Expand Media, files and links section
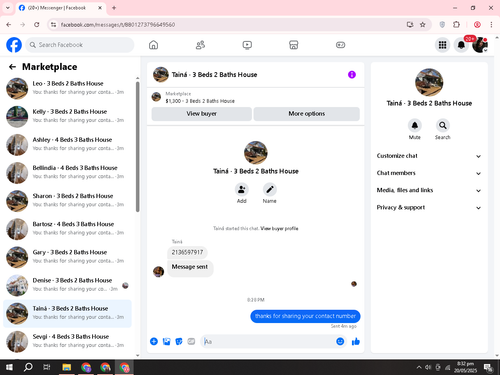The width and height of the screenshot is (500, 375). point(429,190)
